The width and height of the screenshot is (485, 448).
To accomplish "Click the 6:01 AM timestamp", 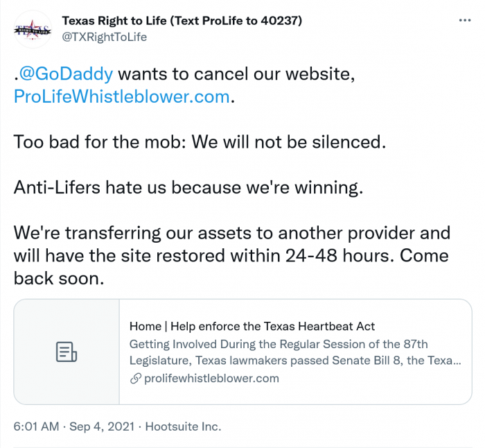I will coord(36,426).
